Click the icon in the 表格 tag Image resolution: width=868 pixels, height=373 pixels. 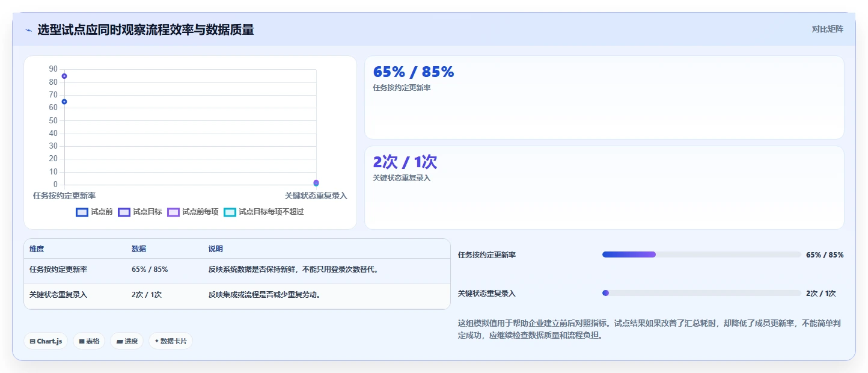point(82,341)
